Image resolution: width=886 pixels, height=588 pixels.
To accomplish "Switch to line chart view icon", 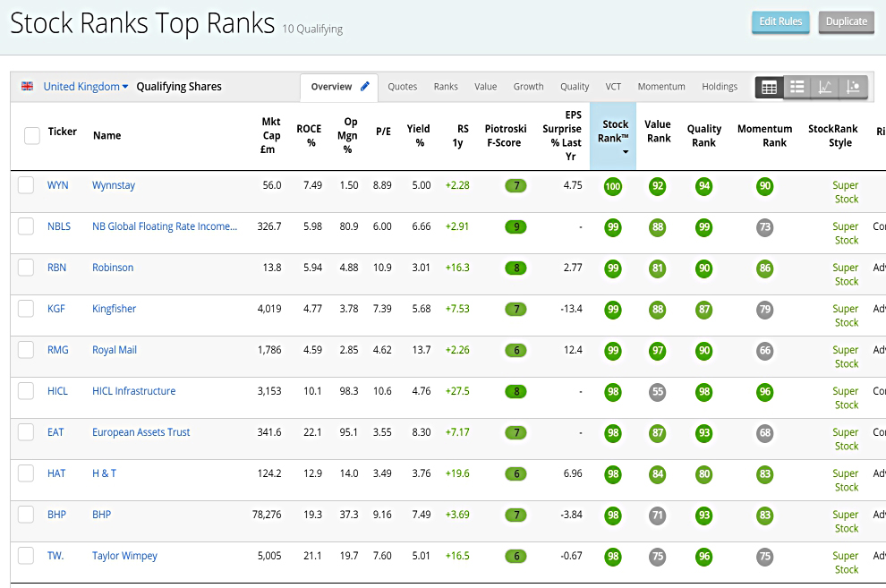I will 824,87.
